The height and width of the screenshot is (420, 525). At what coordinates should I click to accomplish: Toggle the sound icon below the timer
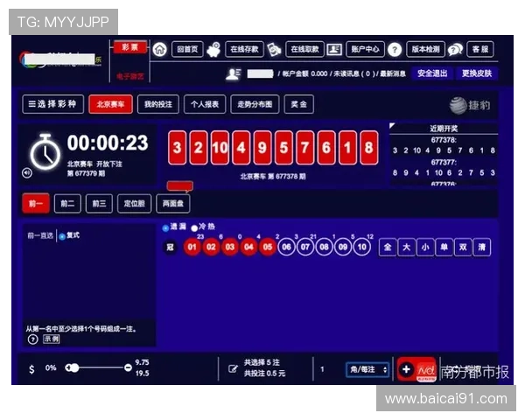(x=26, y=172)
